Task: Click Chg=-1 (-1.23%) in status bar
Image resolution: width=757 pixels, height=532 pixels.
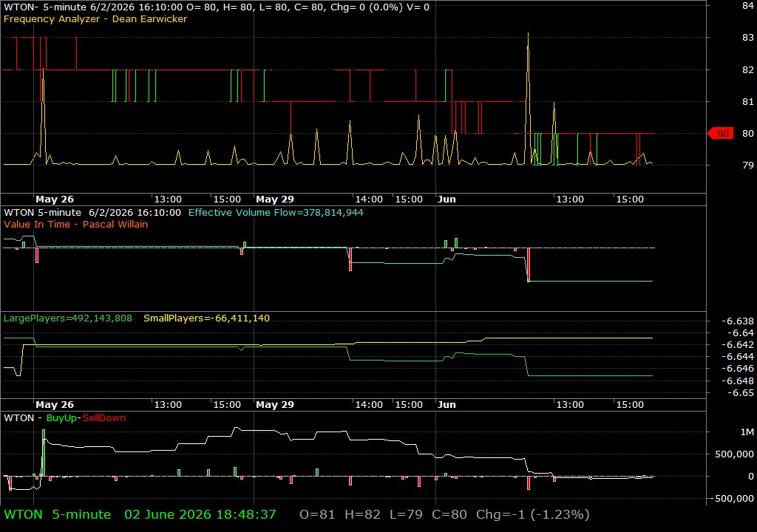Action: 532,514
